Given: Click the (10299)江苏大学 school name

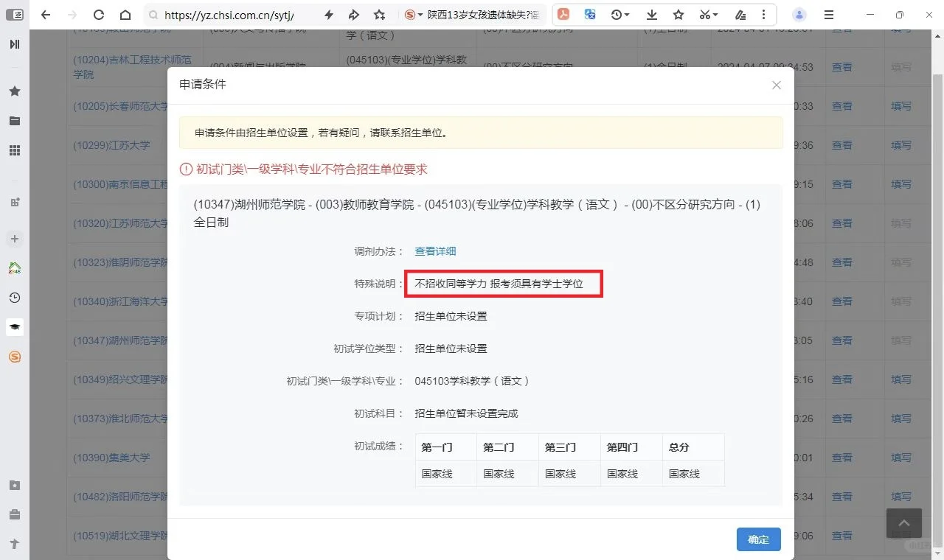Looking at the screenshot, I should 111,145.
